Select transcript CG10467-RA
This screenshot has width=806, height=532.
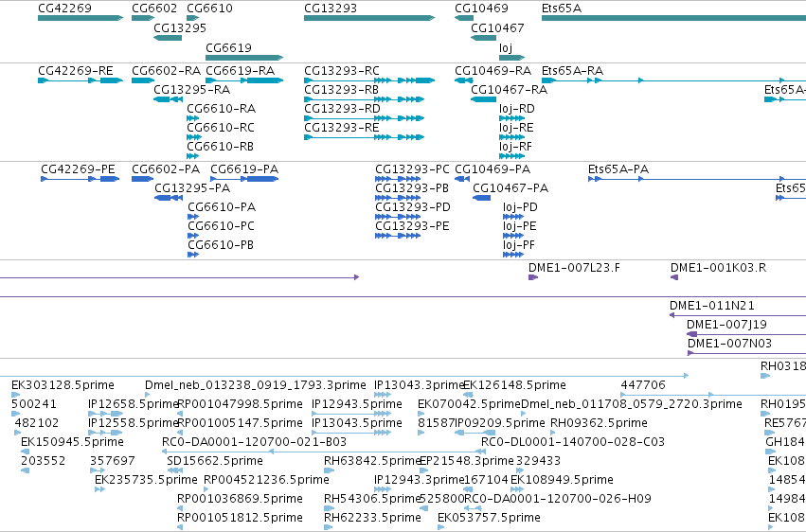click(510, 89)
